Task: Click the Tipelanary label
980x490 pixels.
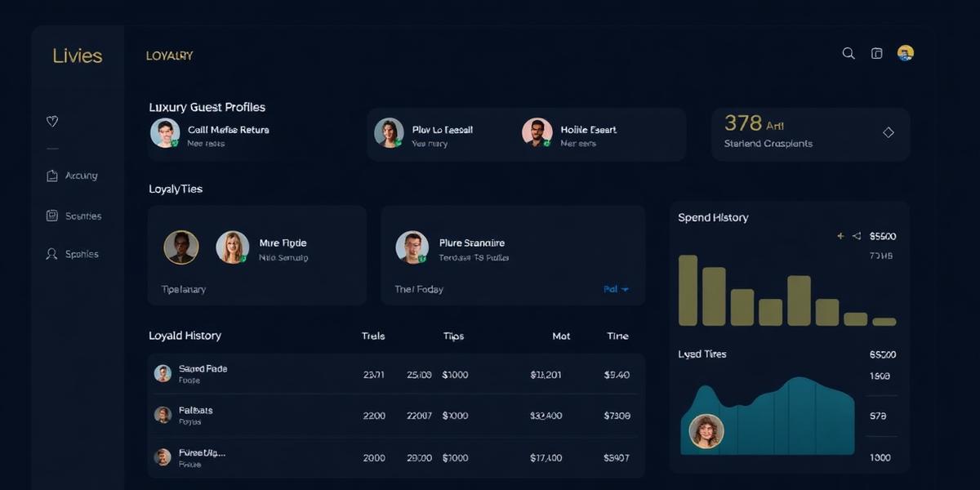Action: tap(184, 289)
